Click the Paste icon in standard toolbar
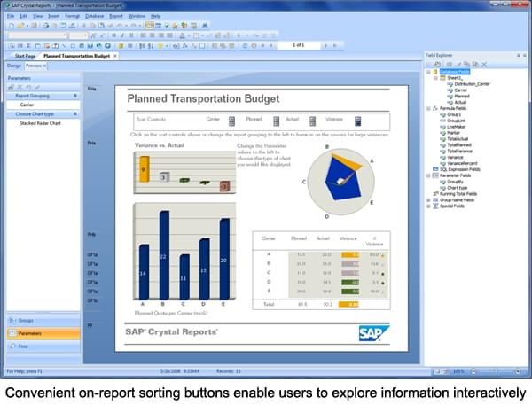 pos(101,26)
